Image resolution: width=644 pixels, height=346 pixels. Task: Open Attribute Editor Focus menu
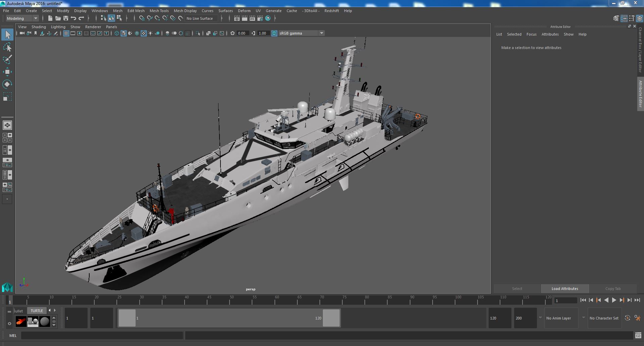coord(531,34)
